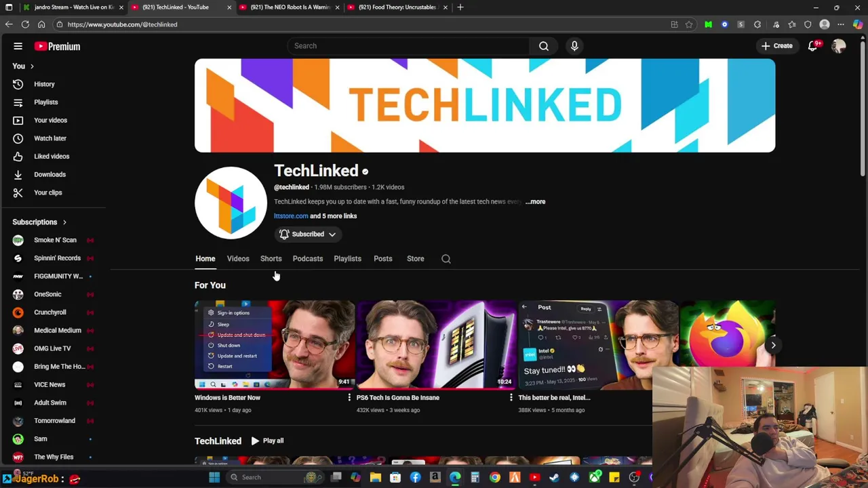Image resolution: width=868 pixels, height=488 pixels.
Task: Start voice search with the microphone icon
Action: point(574,46)
